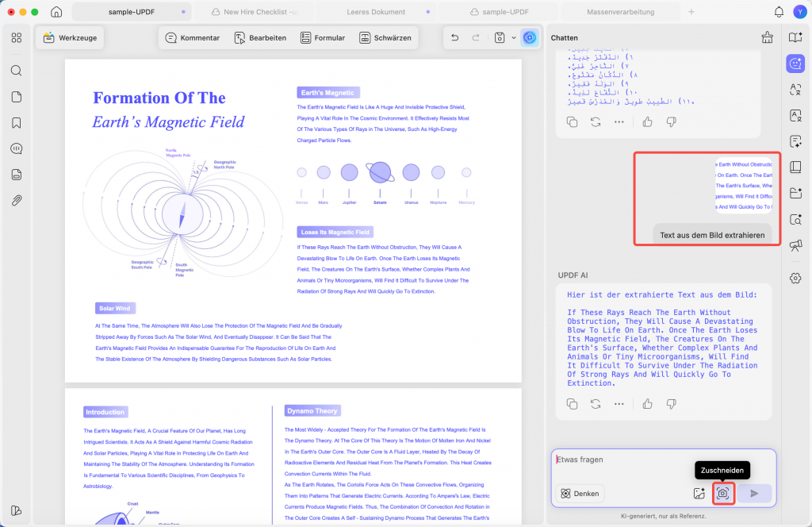The width and height of the screenshot is (812, 527).
Task: Open the cropped image thumbnail in chat
Action: tap(744, 186)
